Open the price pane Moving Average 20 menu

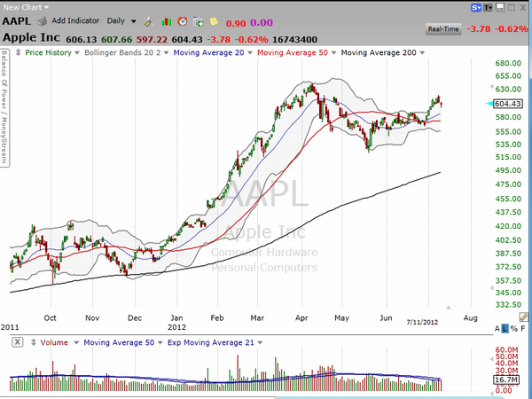click(250, 53)
